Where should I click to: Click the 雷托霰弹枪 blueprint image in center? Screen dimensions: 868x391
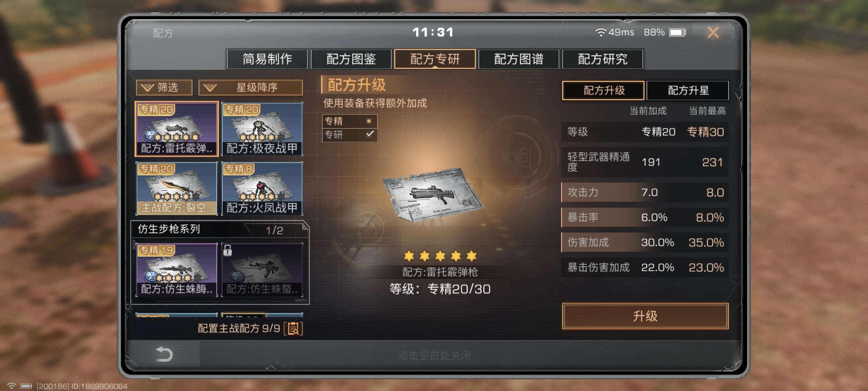[433, 195]
